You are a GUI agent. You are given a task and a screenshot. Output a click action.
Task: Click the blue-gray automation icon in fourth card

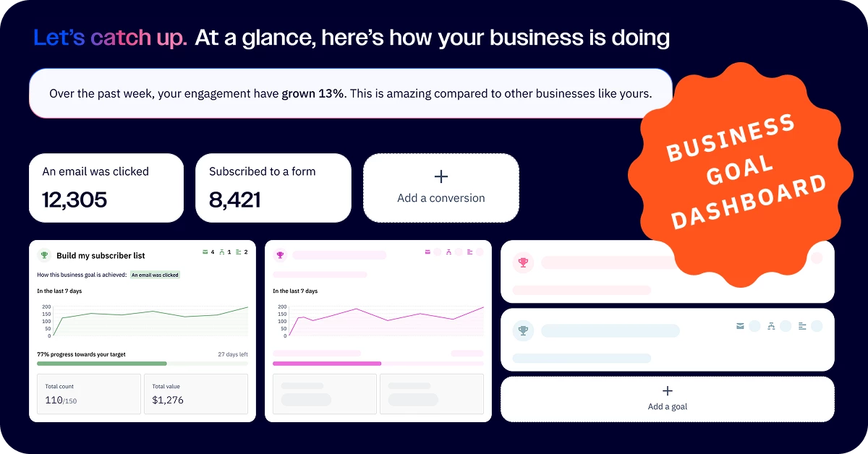tap(771, 326)
